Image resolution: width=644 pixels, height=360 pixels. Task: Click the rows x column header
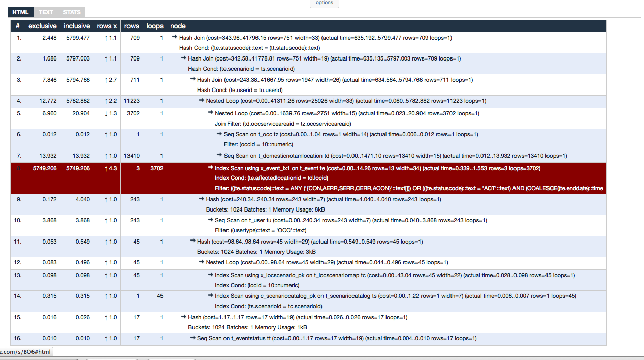[107, 26]
